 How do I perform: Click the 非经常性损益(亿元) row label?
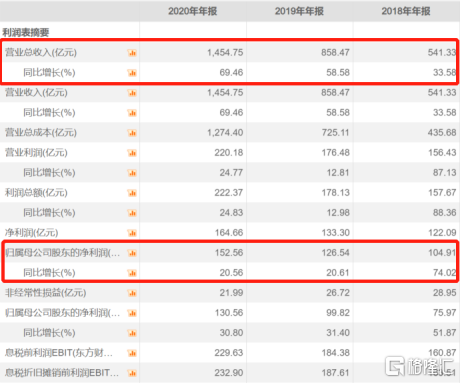(45, 293)
